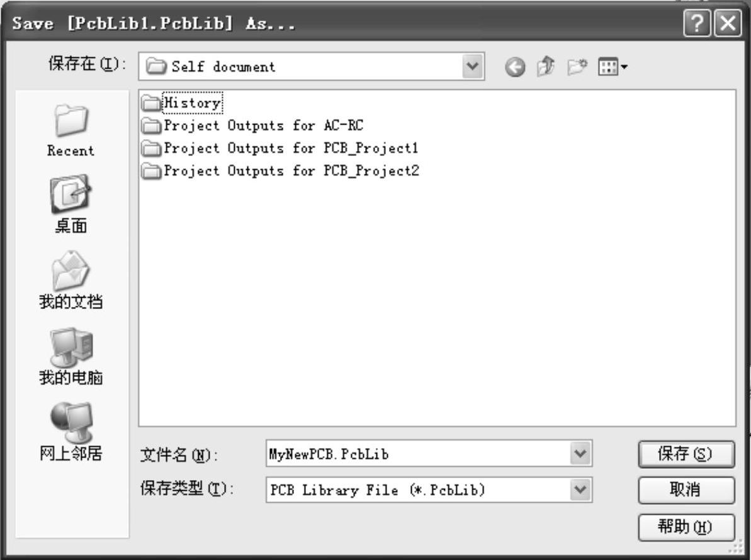Select the 我的电脑 computer shortcut
751x560 pixels.
[x=71, y=356]
